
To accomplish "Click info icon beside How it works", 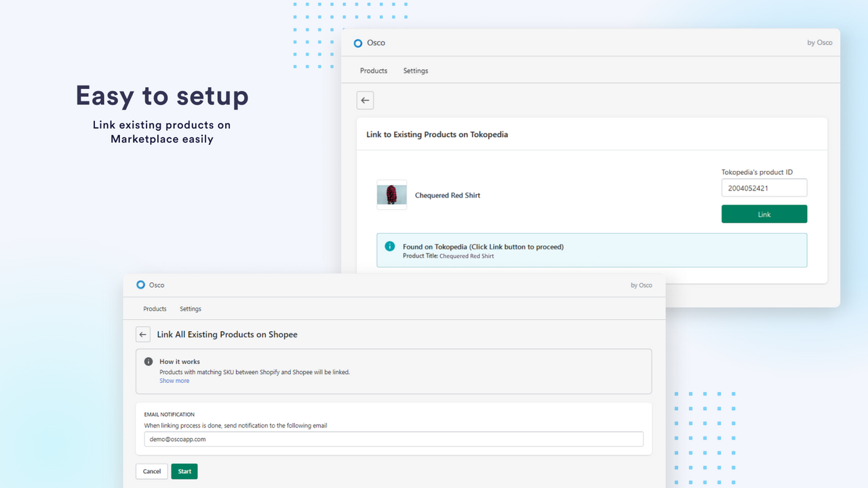I will pyautogui.click(x=149, y=361).
